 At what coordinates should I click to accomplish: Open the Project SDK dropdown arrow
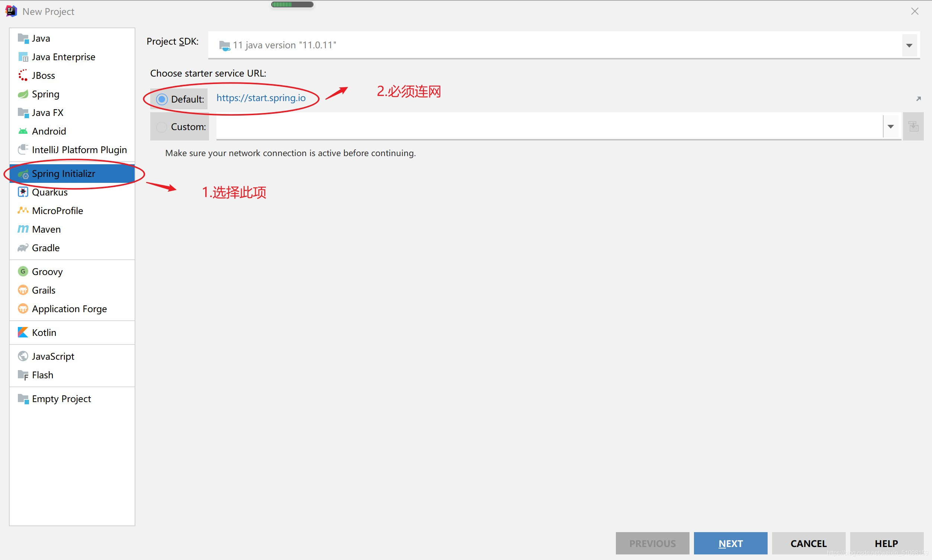[909, 45]
